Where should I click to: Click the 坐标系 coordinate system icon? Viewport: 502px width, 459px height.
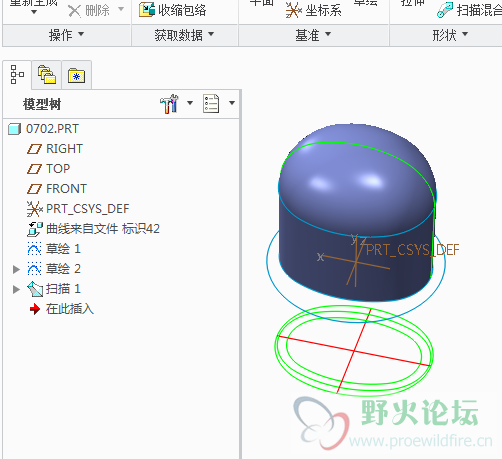point(294,10)
